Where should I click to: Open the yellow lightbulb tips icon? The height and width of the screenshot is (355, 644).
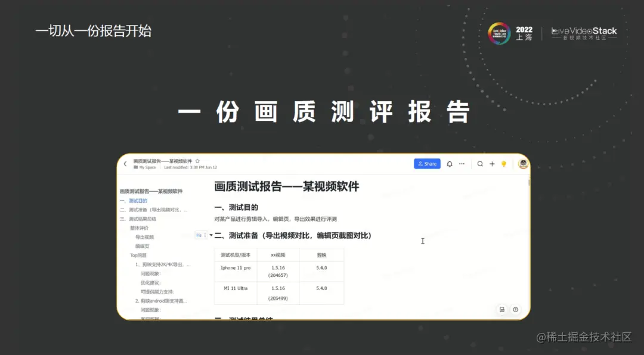click(504, 164)
